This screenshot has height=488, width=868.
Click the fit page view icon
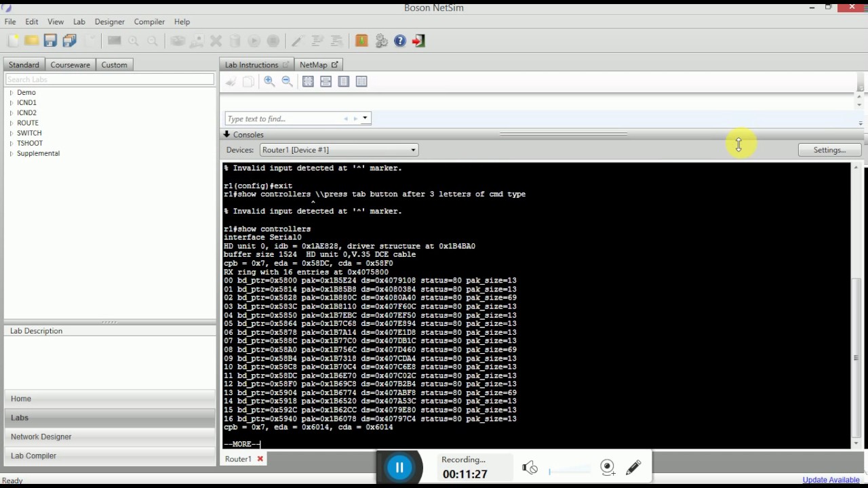click(308, 81)
